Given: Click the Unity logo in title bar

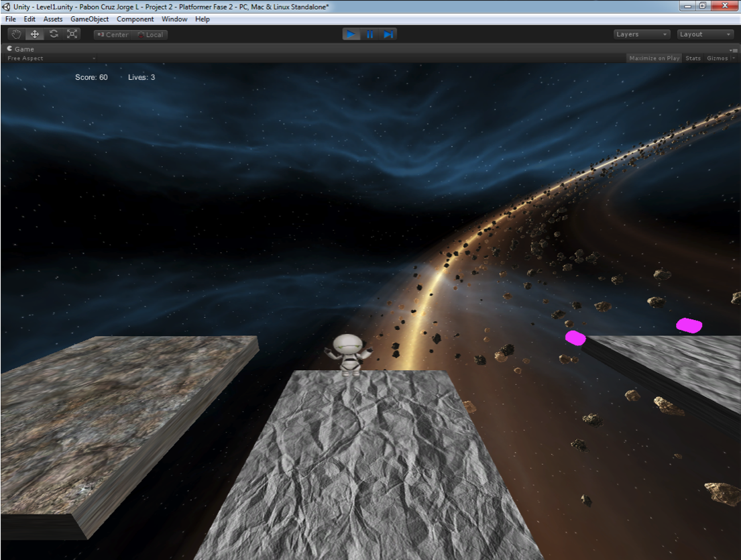Looking at the screenshot, I should click(7, 6).
